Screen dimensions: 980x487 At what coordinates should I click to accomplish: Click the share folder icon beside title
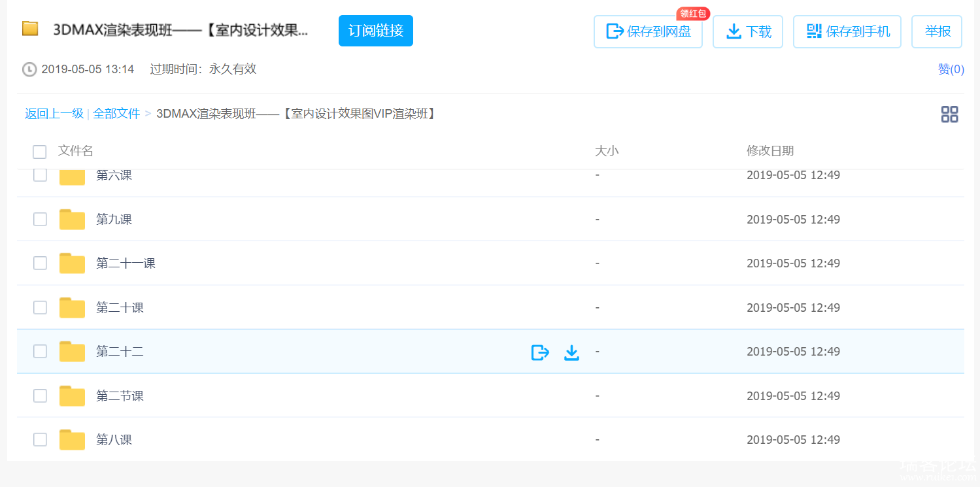[x=30, y=29]
